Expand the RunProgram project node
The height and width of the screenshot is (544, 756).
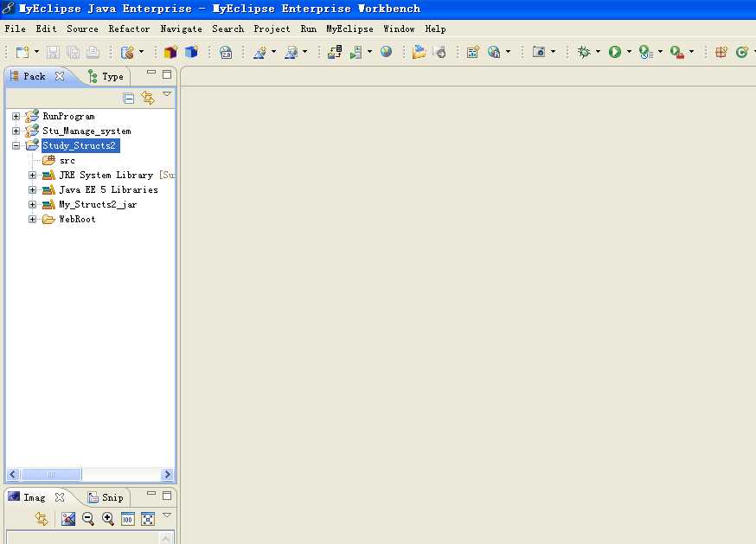pyautogui.click(x=16, y=116)
